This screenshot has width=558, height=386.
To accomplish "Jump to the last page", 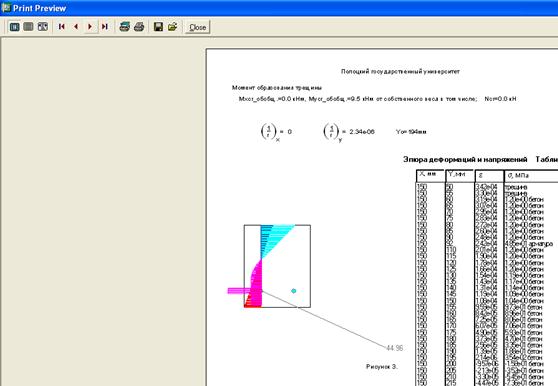I will pos(105,27).
